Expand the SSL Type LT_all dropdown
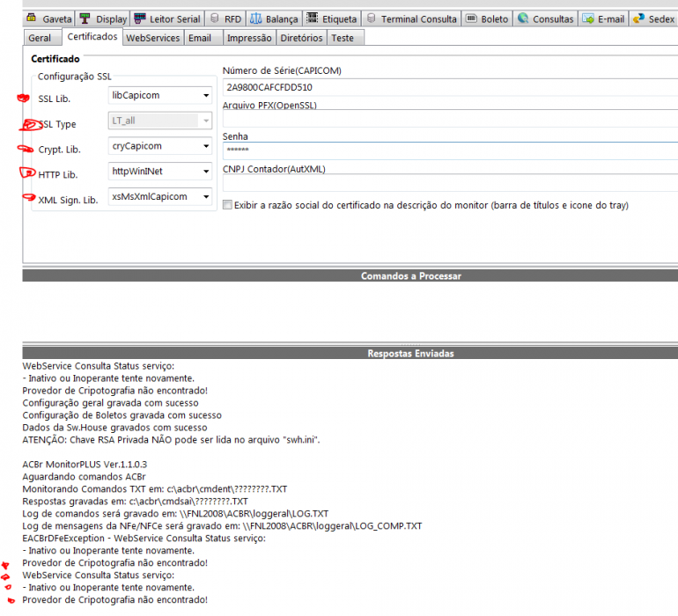The image size is (678, 616). coord(206,121)
